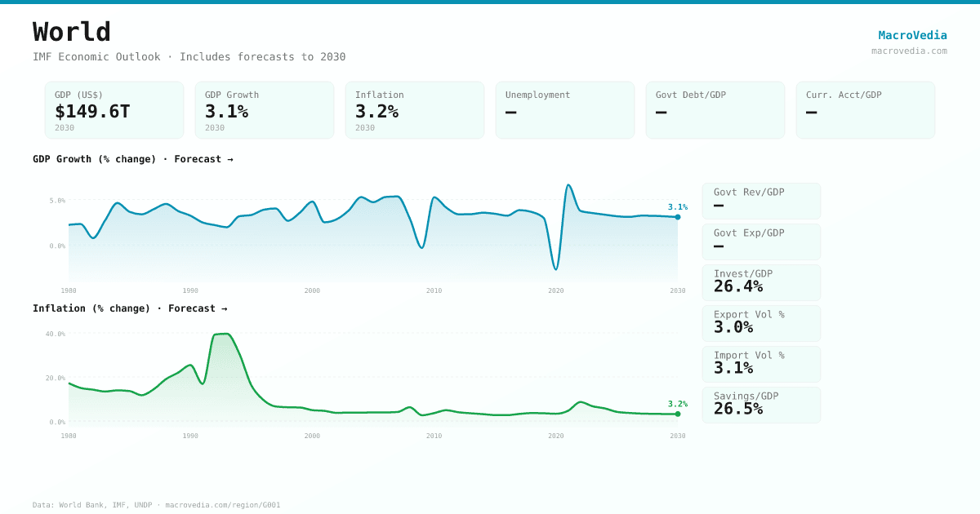
Task: Open the macrovedia.com link under the logo
Action: click(909, 51)
